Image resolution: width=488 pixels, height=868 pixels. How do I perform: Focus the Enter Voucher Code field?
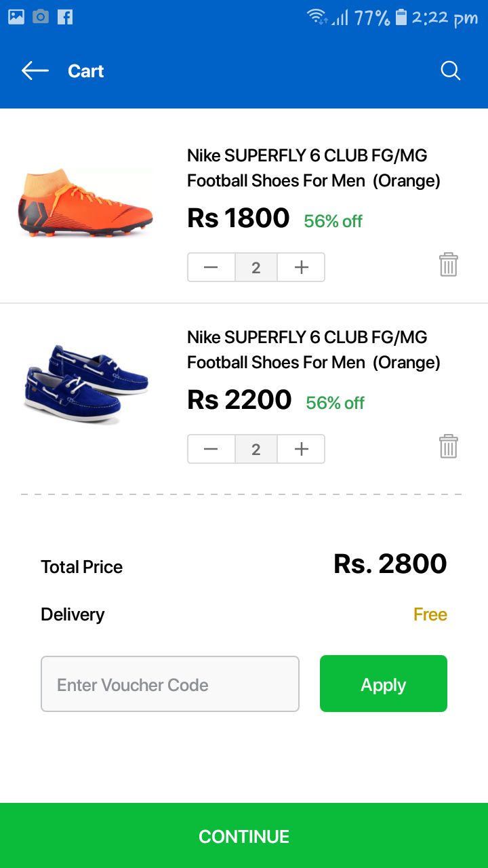click(x=170, y=684)
